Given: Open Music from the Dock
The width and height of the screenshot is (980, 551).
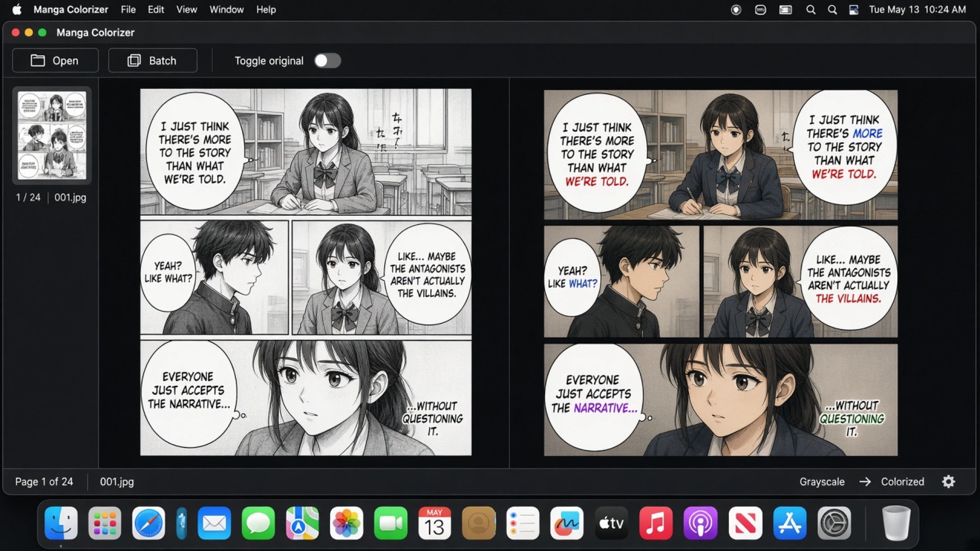Looking at the screenshot, I should pos(655,523).
